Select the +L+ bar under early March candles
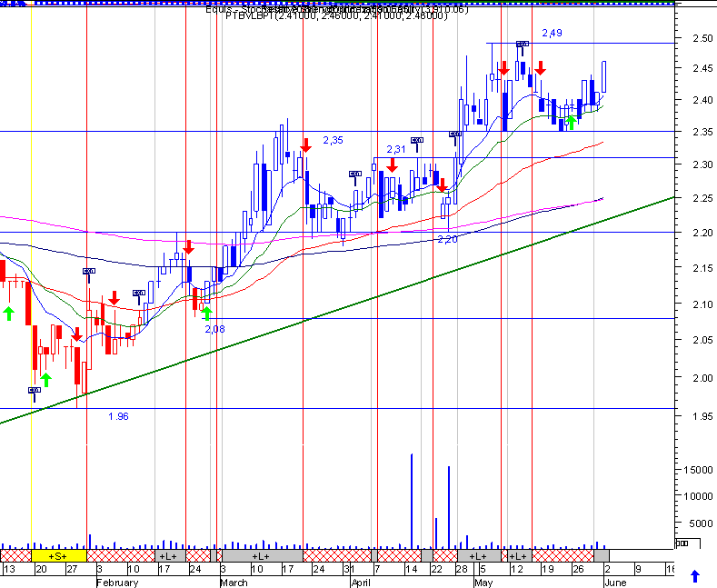 coord(262,556)
